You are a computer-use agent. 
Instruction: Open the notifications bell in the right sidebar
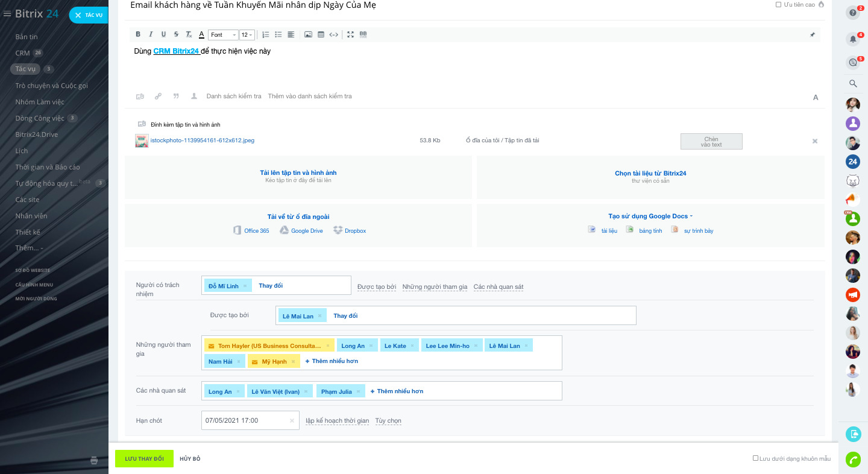click(x=852, y=39)
